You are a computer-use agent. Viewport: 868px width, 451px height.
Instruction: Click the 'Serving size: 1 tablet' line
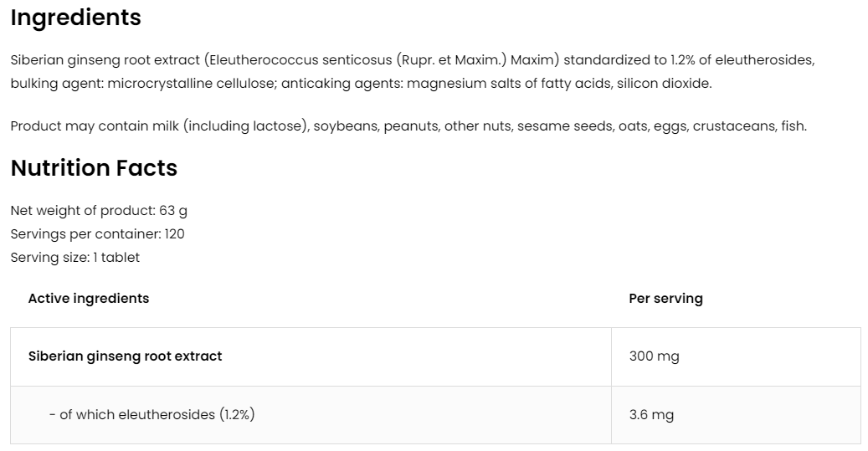click(75, 258)
